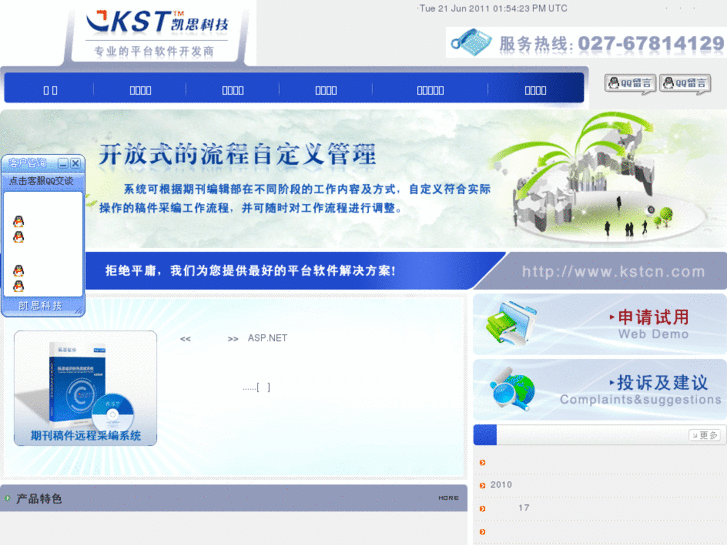This screenshot has height=545, width=727.
Task: Click the 服务热线 027-67814129 banner
Action: coord(587,43)
